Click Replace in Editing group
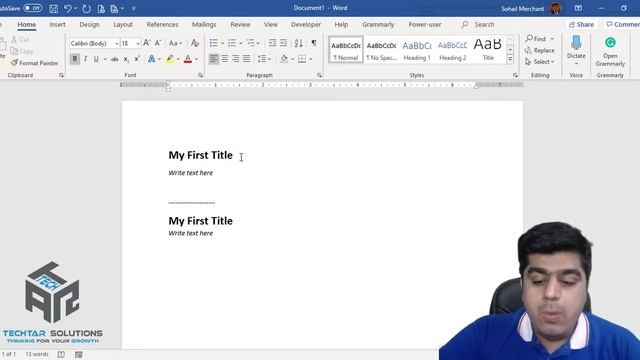 point(540,50)
